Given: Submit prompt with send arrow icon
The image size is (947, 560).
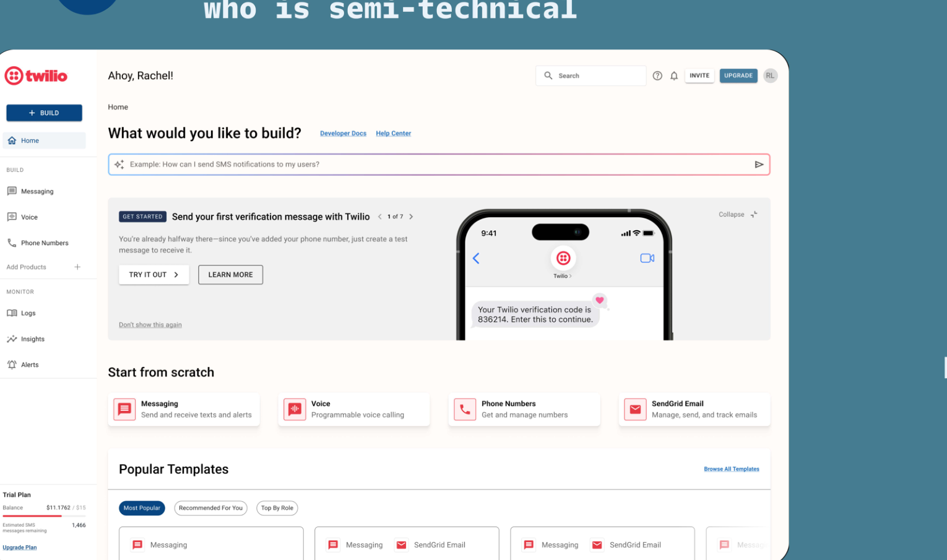Looking at the screenshot, I should [759, 165].
